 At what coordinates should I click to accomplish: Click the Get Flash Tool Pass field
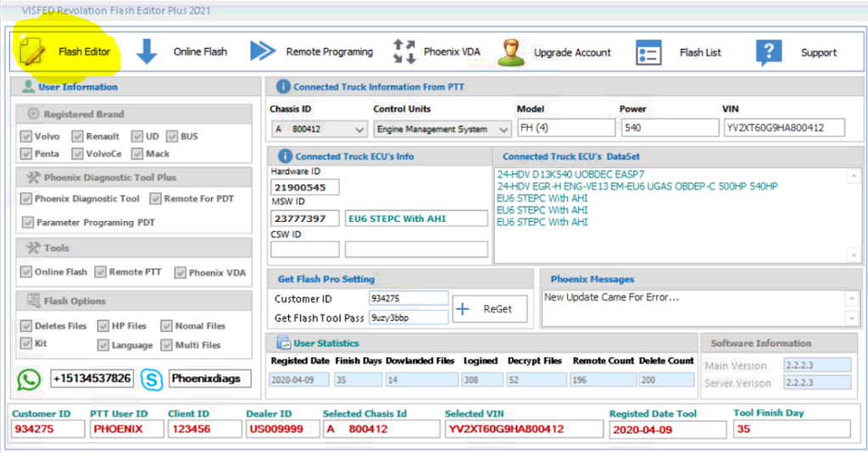point(409,318)
